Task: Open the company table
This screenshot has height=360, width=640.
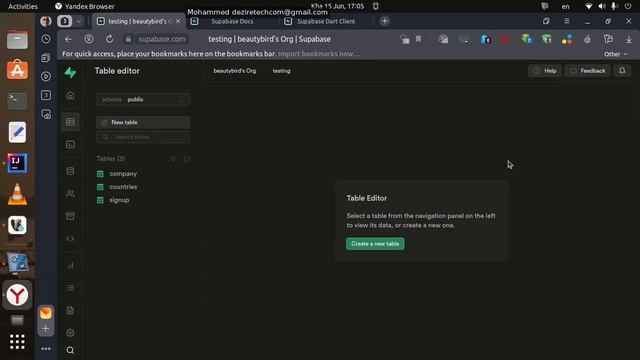Action: [123, 173]
